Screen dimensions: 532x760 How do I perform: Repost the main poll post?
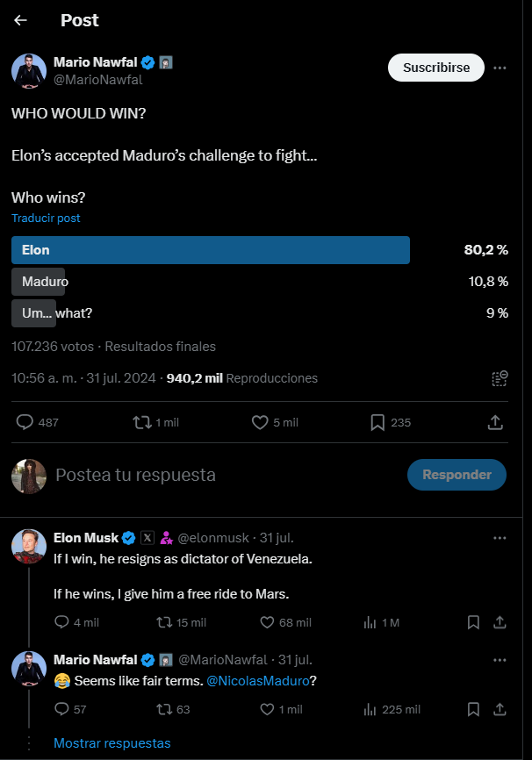(x=141, y=422)
